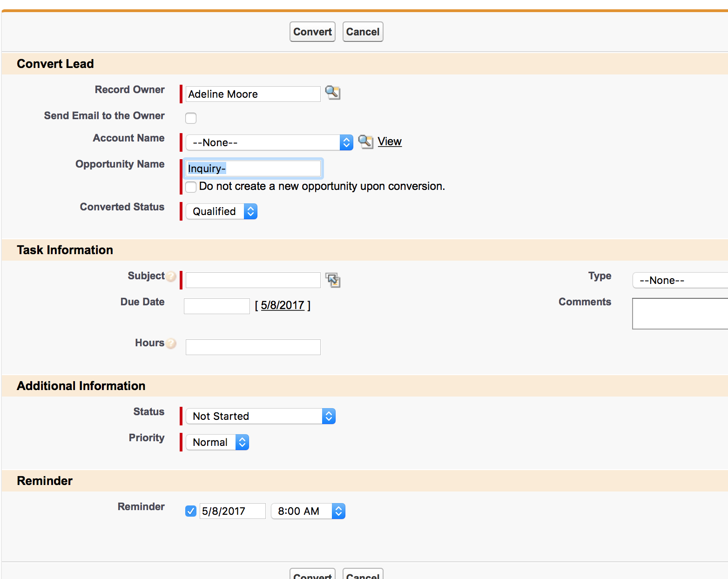Viewport: 728px width, 579px height.
Task: Open the Subject combo box picker icon
Action: tap(332, 280)
